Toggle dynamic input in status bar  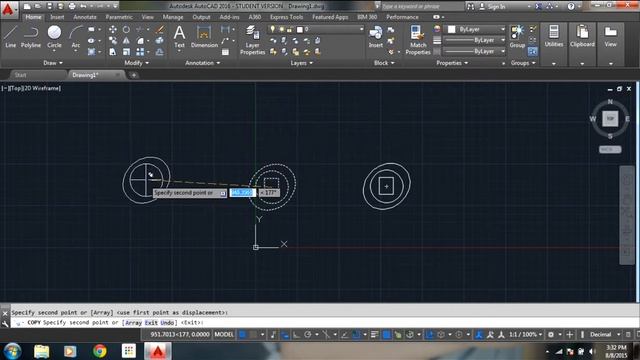pos(285,335)
